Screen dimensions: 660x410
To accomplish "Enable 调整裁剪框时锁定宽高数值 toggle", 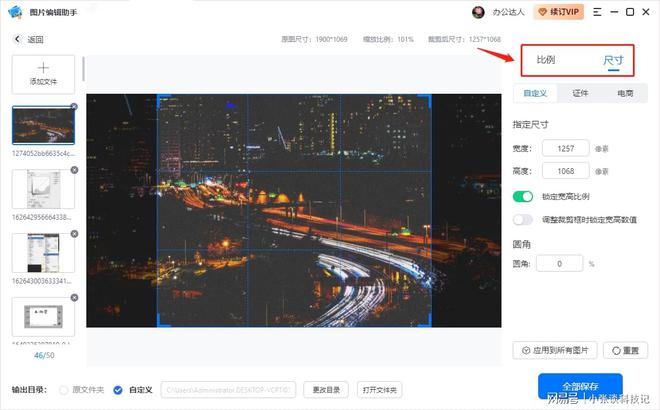I will (x=523, y=219).
